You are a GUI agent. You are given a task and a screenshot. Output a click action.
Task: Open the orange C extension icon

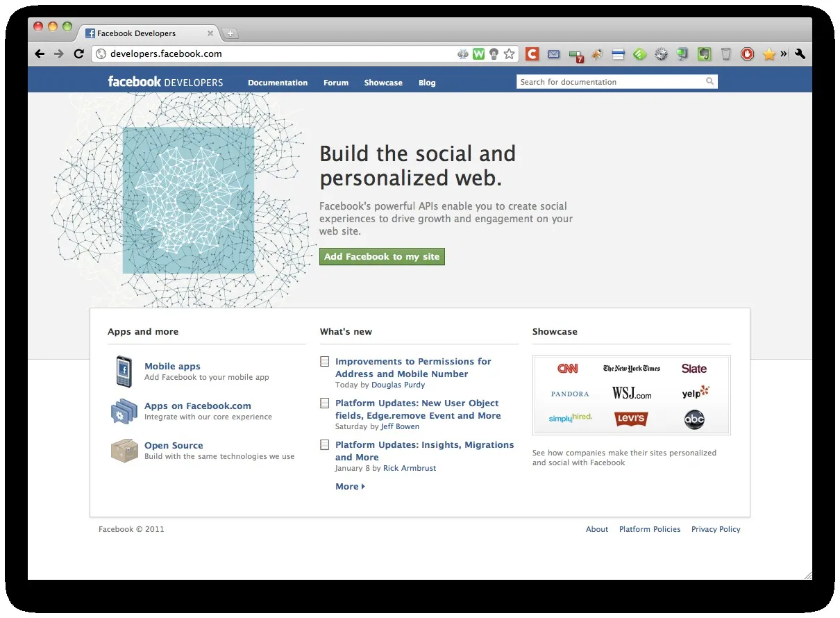coord(532,53)
